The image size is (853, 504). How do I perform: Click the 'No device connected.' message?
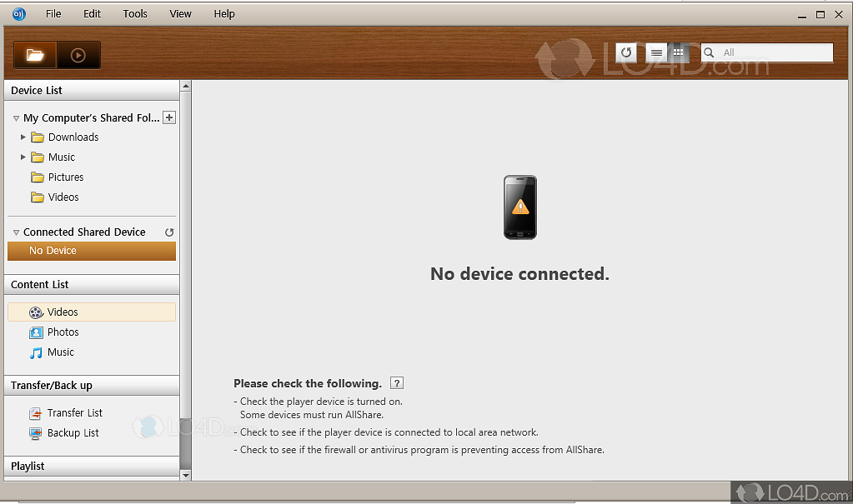(519, 273)
